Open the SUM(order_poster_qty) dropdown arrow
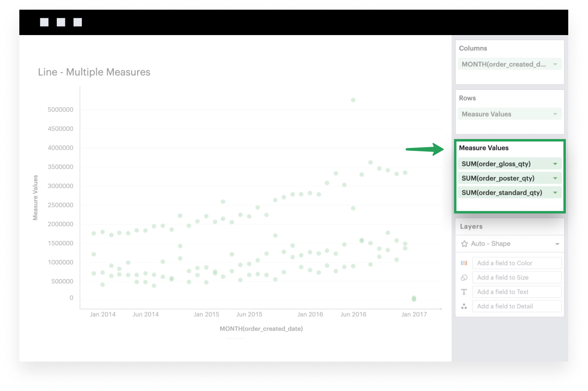This screenshot has height=391, width=588. 556,178
